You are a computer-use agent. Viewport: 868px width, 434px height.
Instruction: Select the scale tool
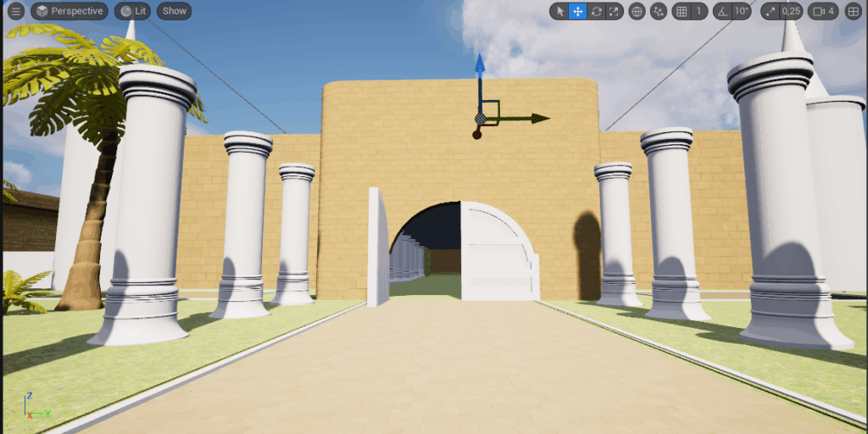[615, 11]
